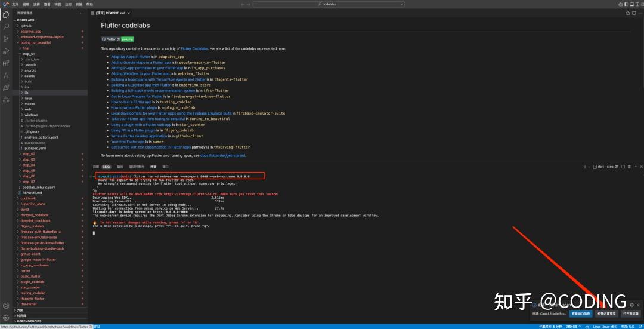Open the Adaptive Apps in Flutter link
The width and height of the screenshot is (644, 329).
[x=130, y=57]
